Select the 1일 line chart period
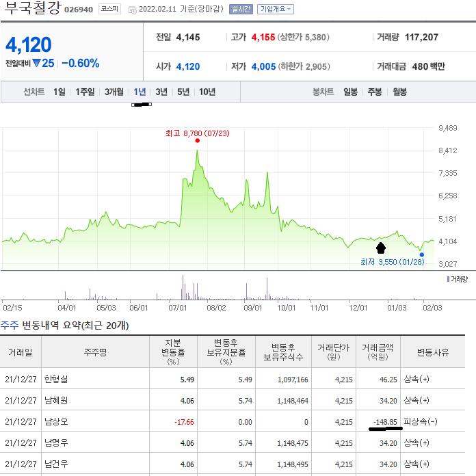 [x=59, y=92]
